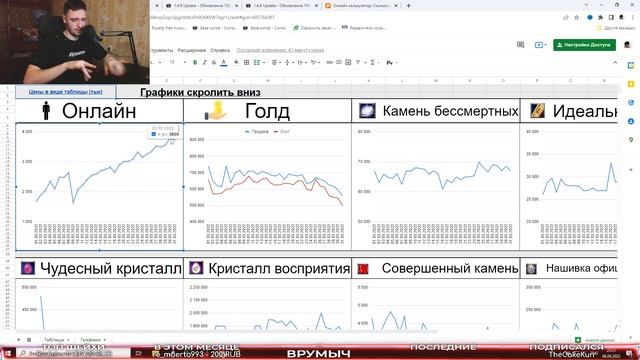640x360 pixels.
Task: Click the Чудесный кристалл title cell
Action: (100, 268)
